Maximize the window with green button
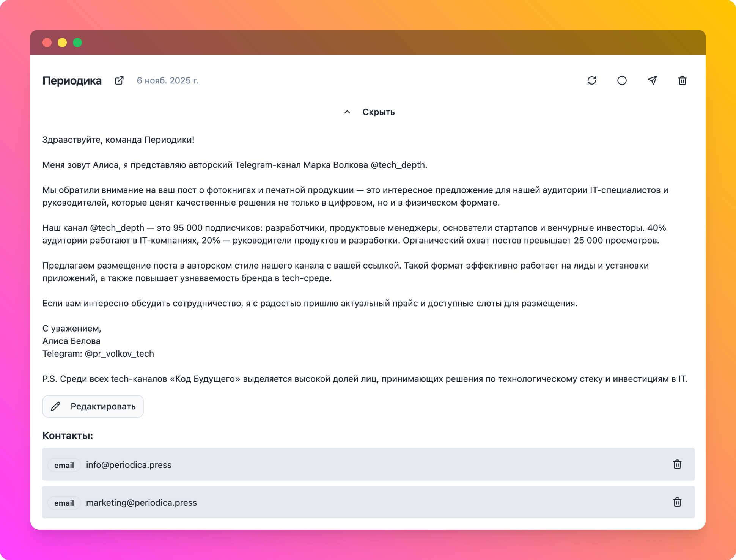 pyautogui.click(x=77, y=42)
